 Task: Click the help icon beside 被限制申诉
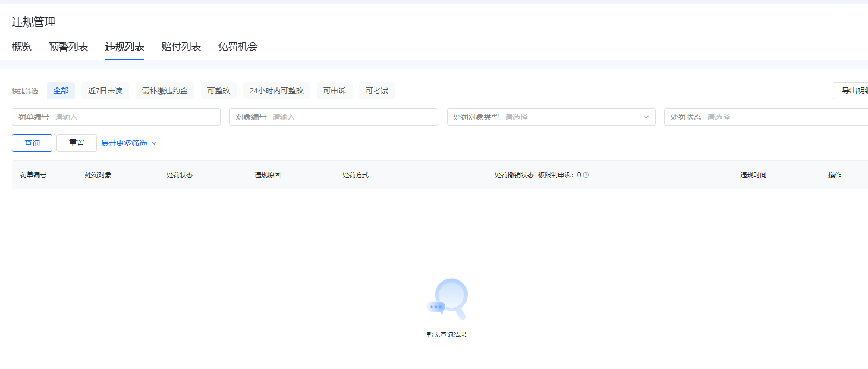(586, 175)
